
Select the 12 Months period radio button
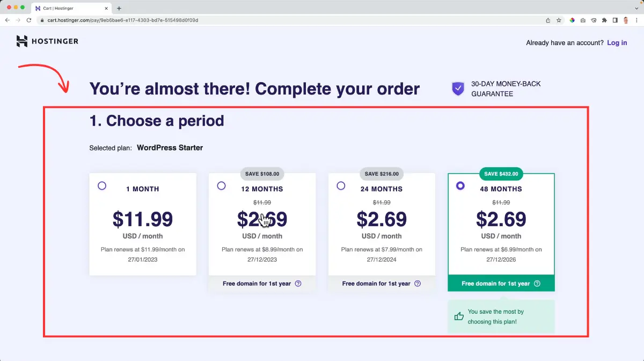click(221, 186)
